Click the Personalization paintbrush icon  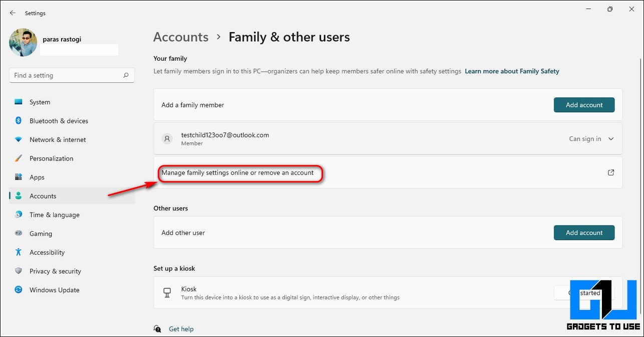19,158
